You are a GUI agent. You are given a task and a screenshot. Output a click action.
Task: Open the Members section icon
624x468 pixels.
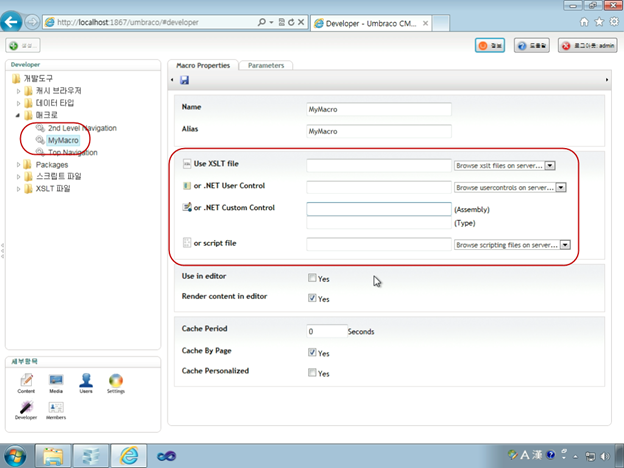pyautogui.click(x=56, y=410)
